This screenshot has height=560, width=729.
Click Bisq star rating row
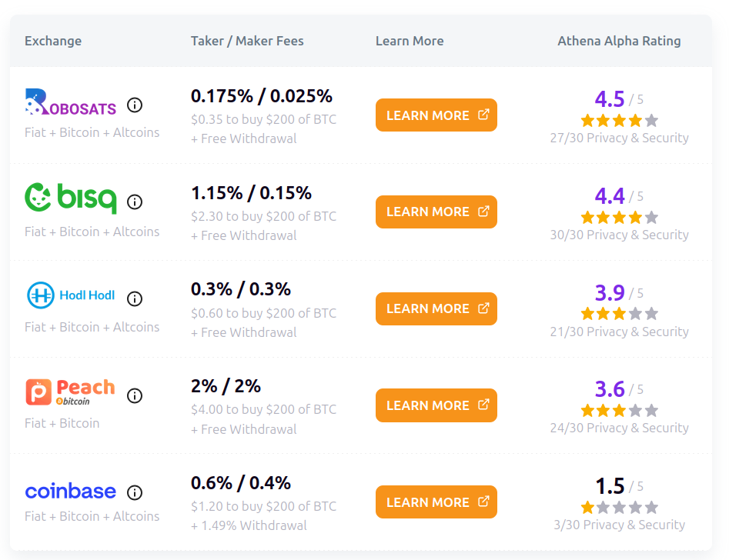tap(619, 218)
